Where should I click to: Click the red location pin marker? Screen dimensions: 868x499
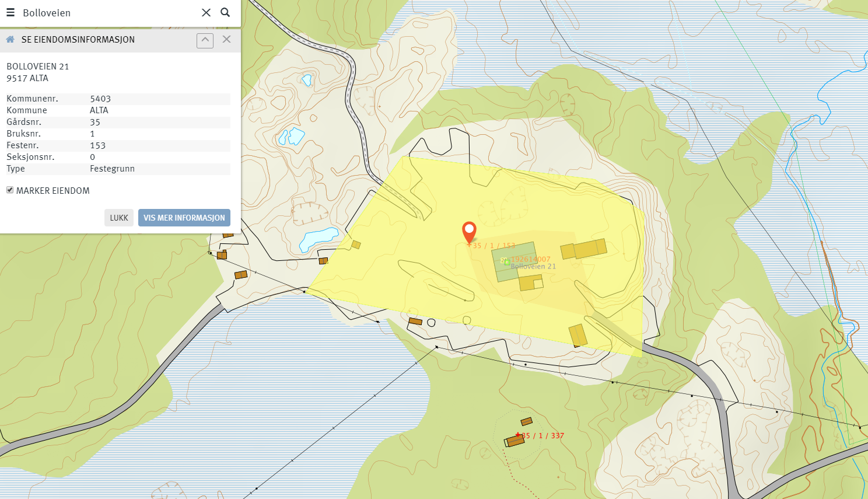tap(469, 231)
